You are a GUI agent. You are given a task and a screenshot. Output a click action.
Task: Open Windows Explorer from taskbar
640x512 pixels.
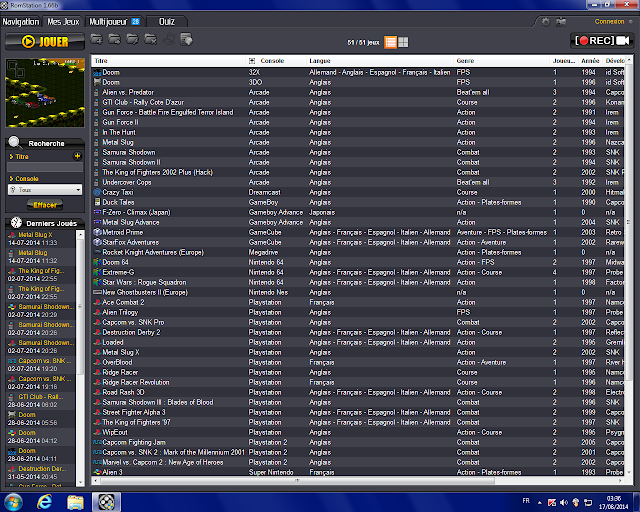[x=76, y=502]
